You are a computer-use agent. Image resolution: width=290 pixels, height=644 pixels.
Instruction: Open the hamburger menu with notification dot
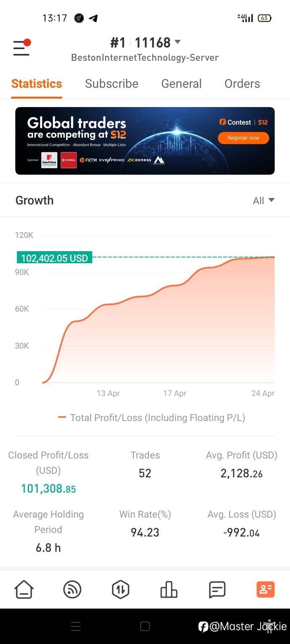click(22, 48)
